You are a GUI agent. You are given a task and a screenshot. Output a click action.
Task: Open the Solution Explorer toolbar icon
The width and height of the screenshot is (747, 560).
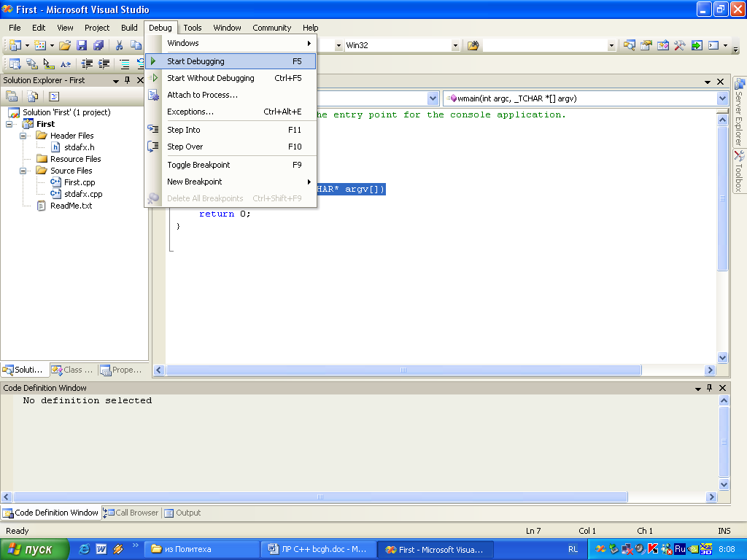pyautogui.click(x=630, y=45)
